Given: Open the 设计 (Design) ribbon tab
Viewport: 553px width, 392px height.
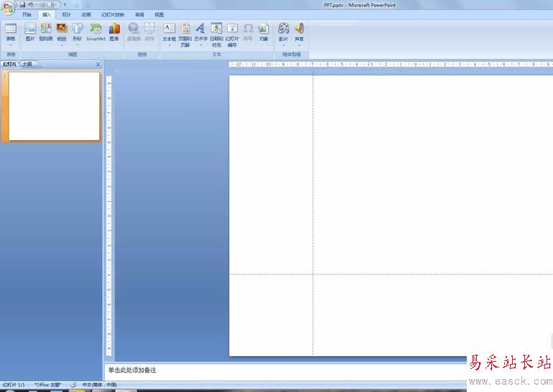Looking at the screenshot, I should [66, 15].
